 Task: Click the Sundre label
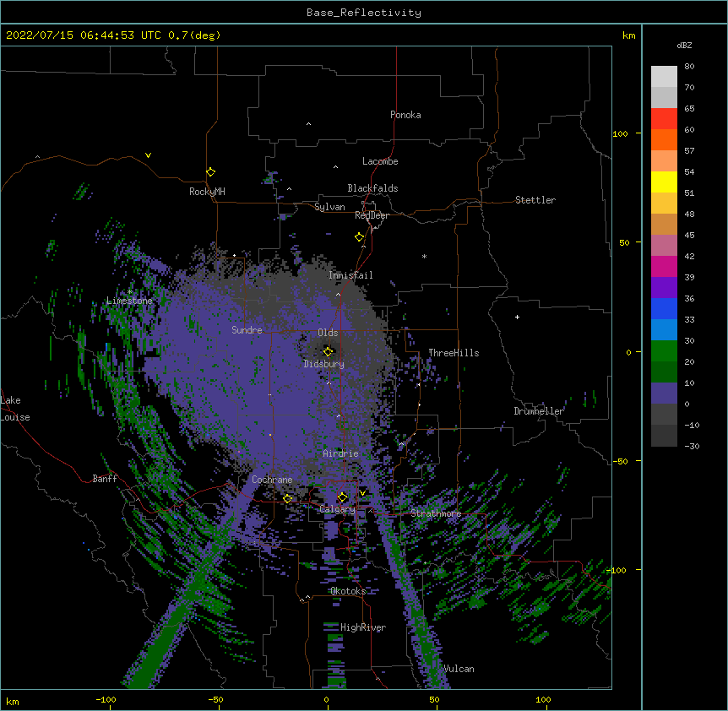click(x=247, y=330)
